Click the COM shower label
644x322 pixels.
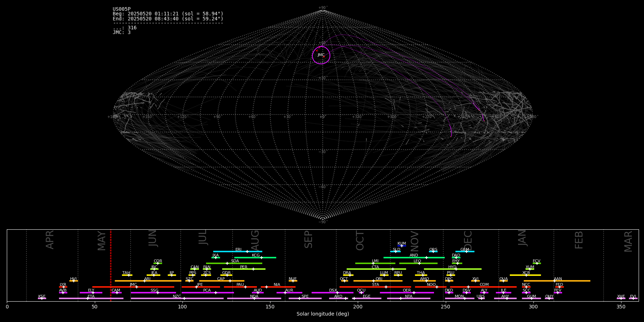[x=484, y=285]
